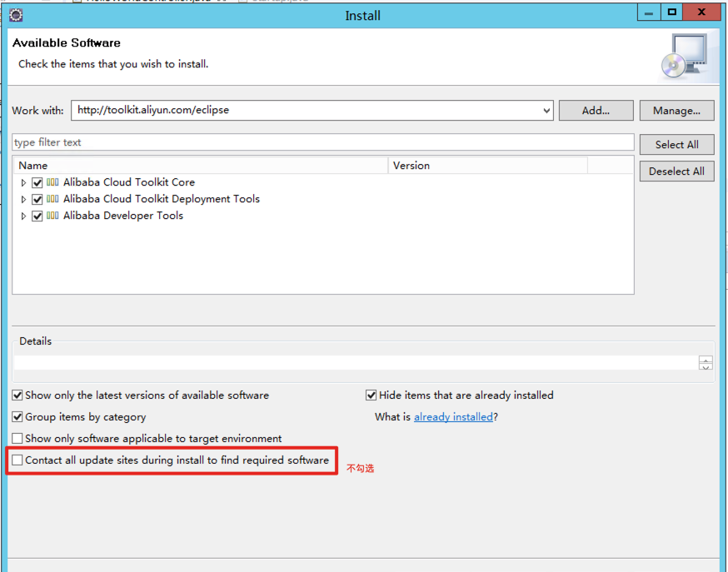Click the Select All button
This screenshot has height=572, width=728.
point(676,145)
